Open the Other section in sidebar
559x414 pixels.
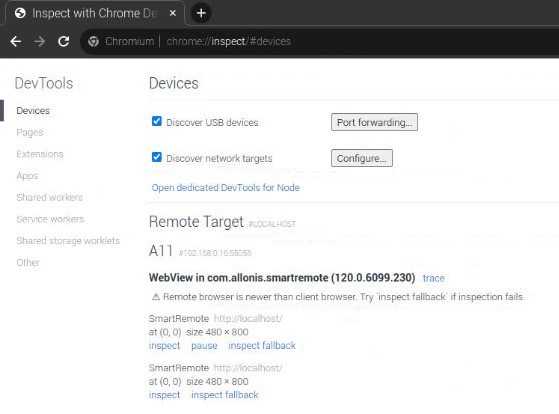28,262
